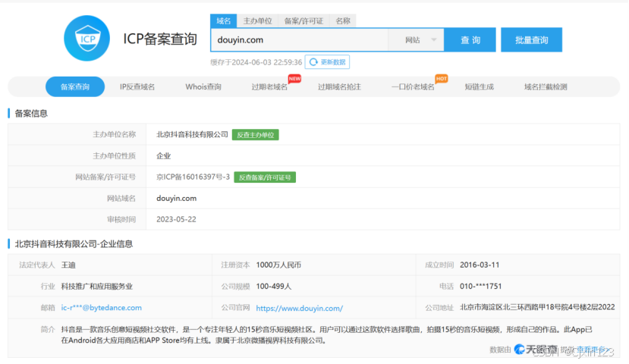629x364 pixels.
Task: Click the ICP shield logo
Action: tap(86, 39)
